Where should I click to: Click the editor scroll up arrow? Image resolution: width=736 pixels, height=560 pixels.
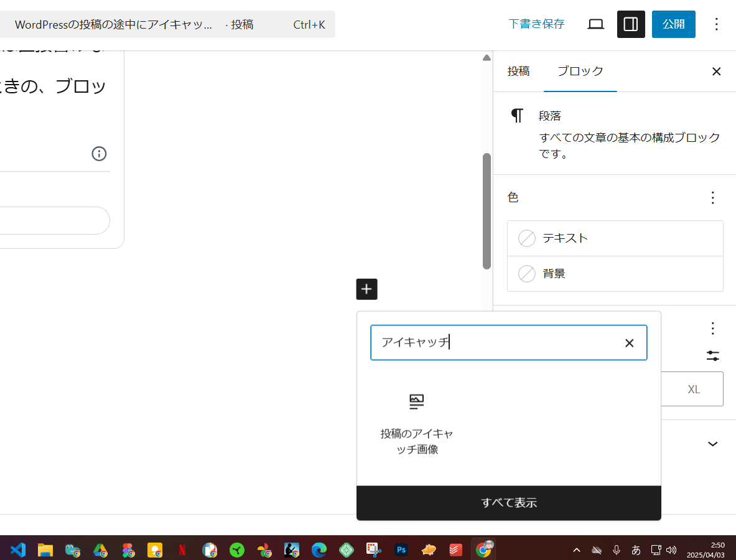point(487,58)
